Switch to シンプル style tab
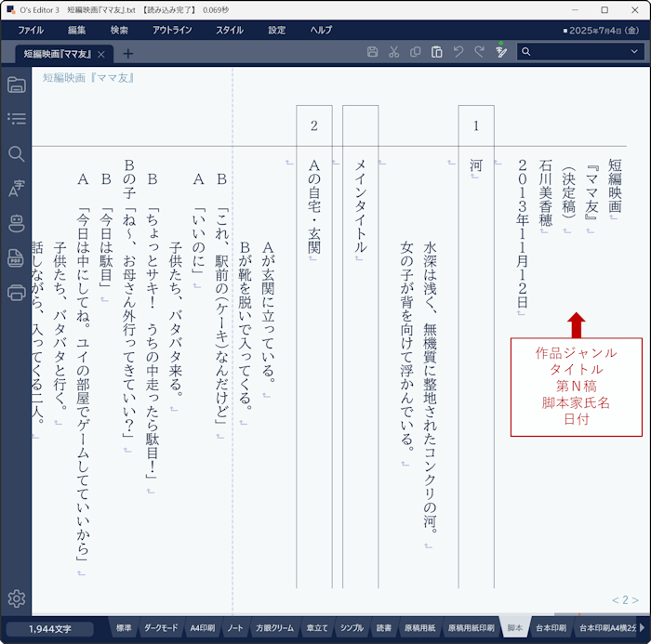The image size is (651, 644). pyautogui.click(x=352, y=628)
